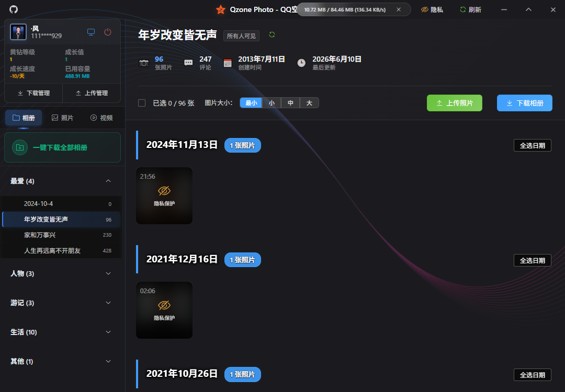Click the Qzone Photo star logo

pos(221,10)
